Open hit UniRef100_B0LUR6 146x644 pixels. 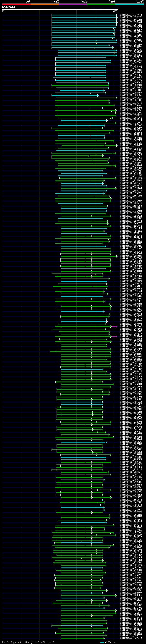(x=131, y=20)
